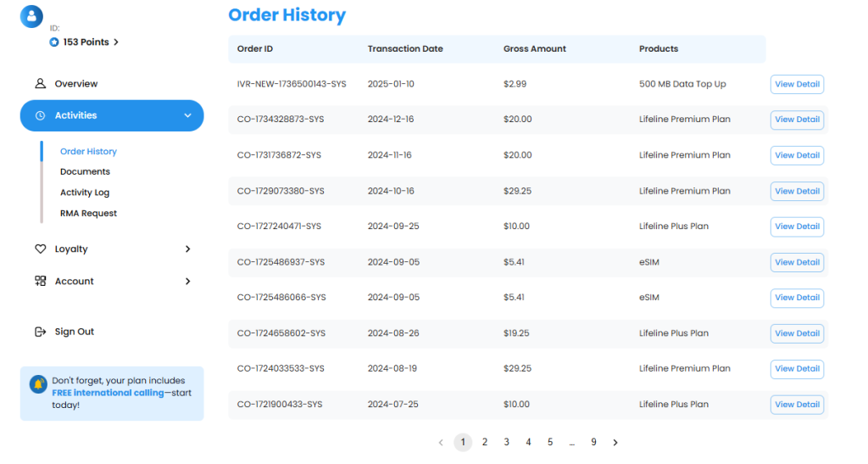Click the Products column header
The height and width of the screenshot is (464, 868).
(x=659, y=48)
